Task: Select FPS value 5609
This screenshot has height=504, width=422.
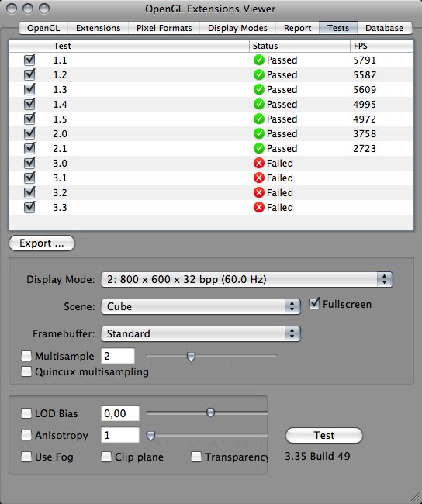Action: click(x=365, y=90)
